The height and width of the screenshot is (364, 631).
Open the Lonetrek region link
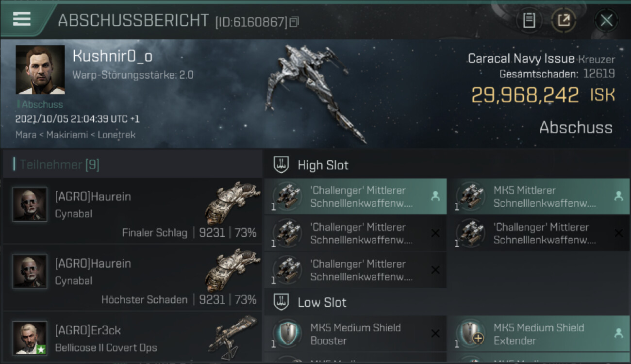[117, 134]
